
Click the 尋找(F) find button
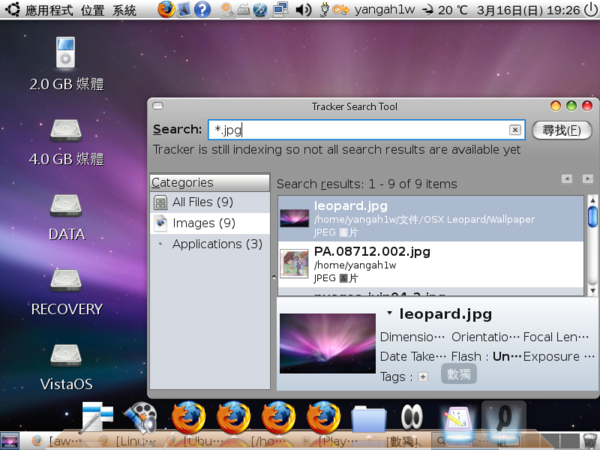(x=562, y=130)
